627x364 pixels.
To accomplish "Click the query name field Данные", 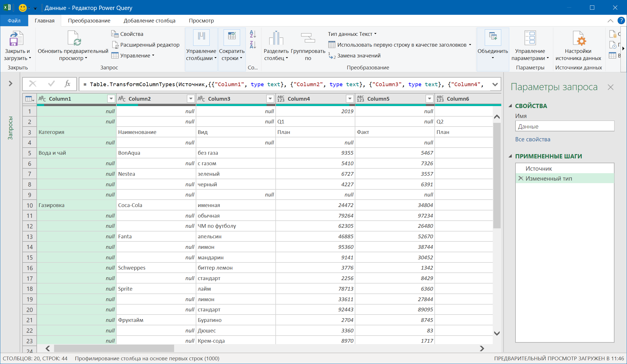I will point(564,126).
